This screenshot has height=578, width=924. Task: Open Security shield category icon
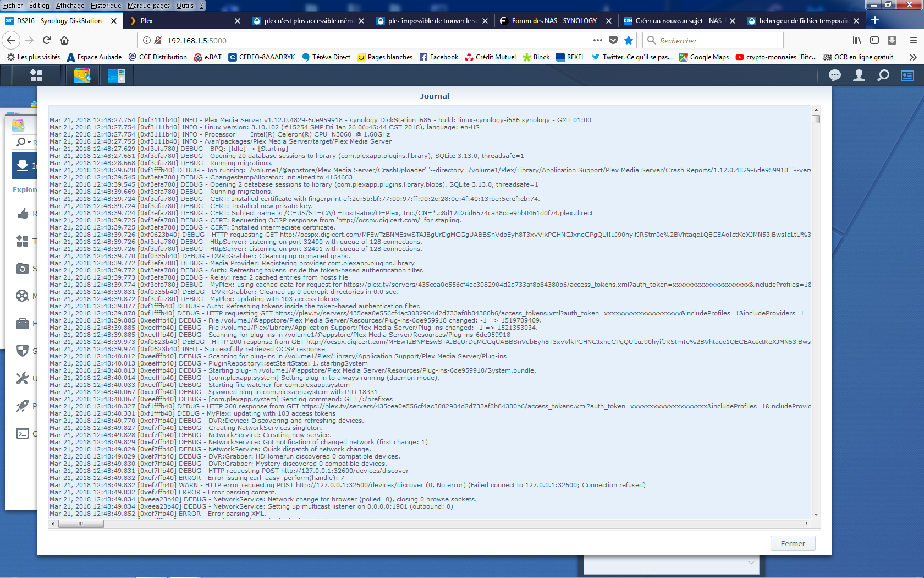pyautogui.click(x=23, y=351)
